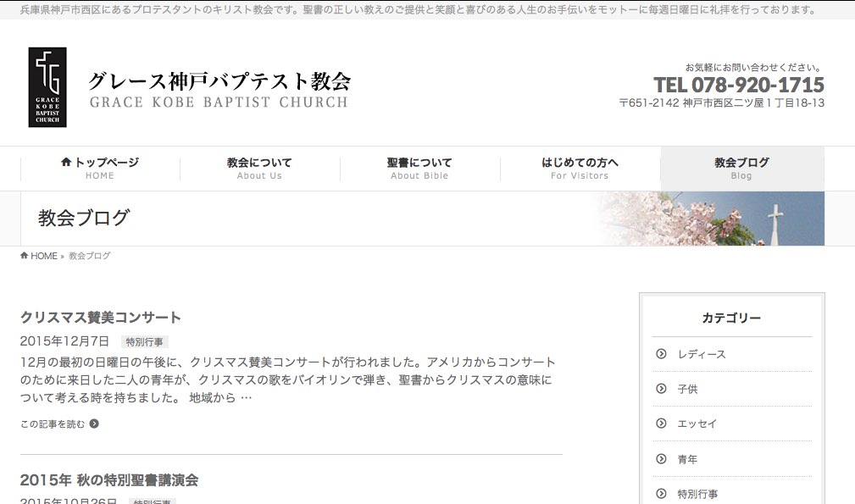This screenshot has height=504, width=855.
Task: Click the 教会ブログ breadcrumb text
Action: [90, 256]
